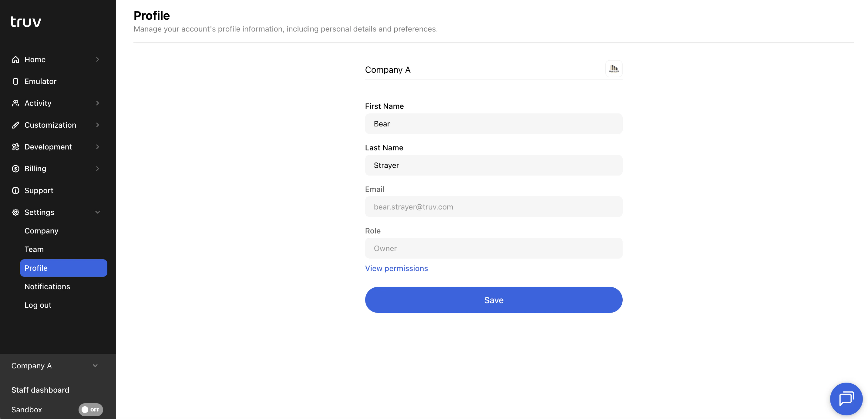Image resolution: width=868 pixels, height=419 pixels.
Task: Click the Activity people icon
Action: [15, 103]
